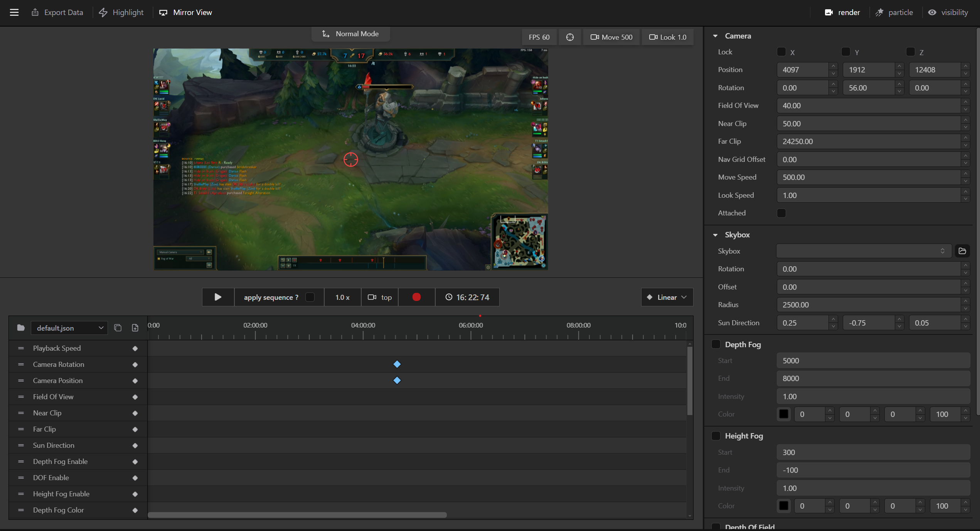980x531 pixels.
Task: Select Mirror View in the top bar
Action: click(186, 12)
